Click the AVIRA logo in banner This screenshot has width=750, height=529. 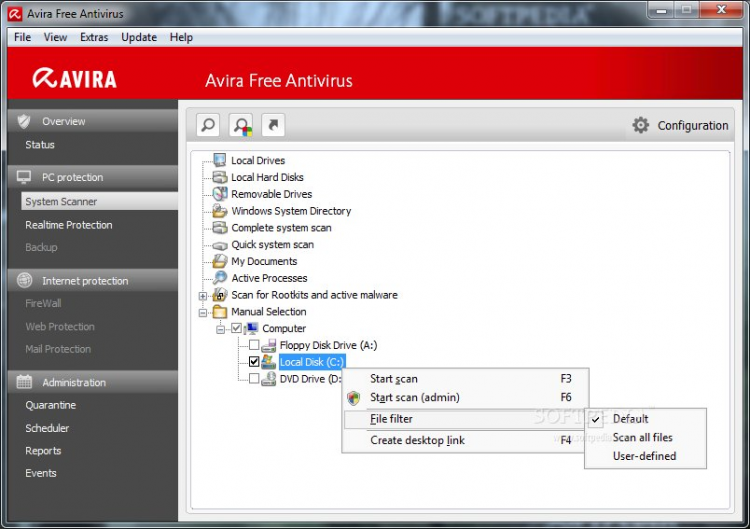click(x=75, y=78)
